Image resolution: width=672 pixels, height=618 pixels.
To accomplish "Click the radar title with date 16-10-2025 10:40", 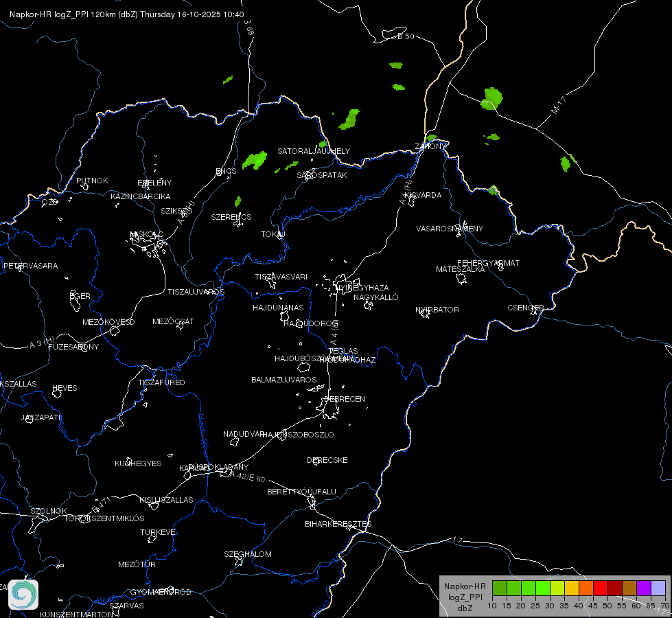I will 127,14.
